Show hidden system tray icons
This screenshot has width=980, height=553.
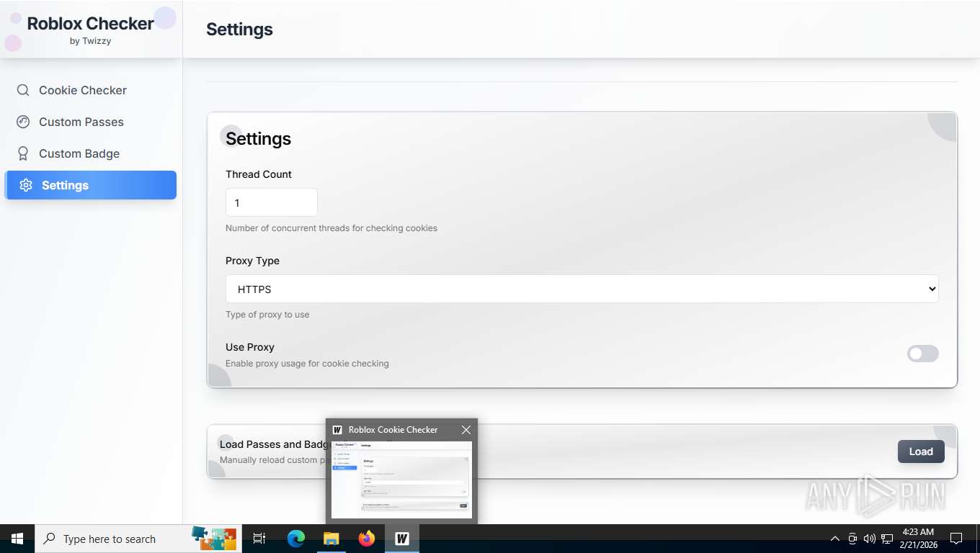pos(835,539)
